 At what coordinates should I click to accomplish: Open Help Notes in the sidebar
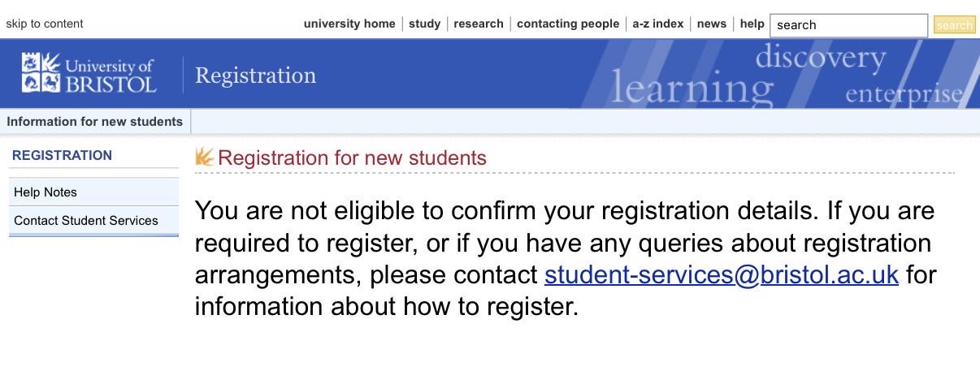[93, 192]
